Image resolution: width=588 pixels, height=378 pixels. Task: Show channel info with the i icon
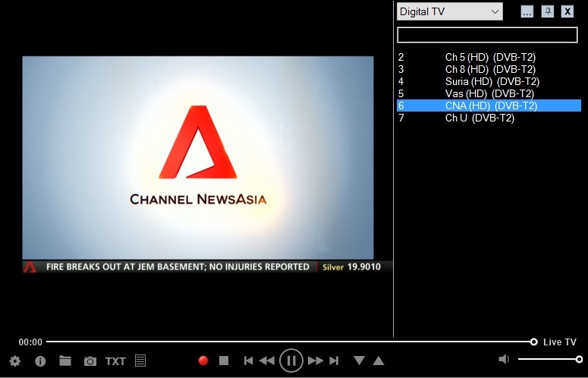(40, 361)
